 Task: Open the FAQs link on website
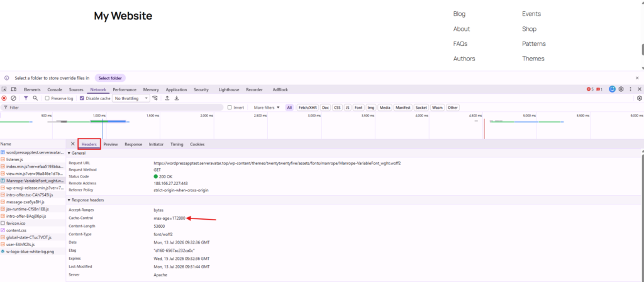pyautogui.click(x=460, y=43)
